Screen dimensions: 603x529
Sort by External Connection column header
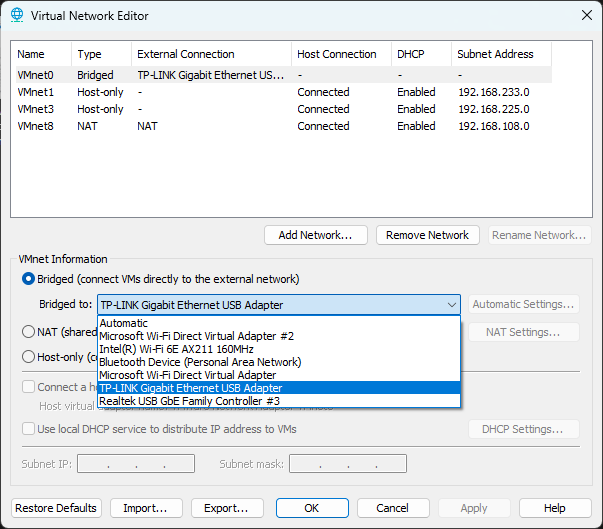pos(212,54)
